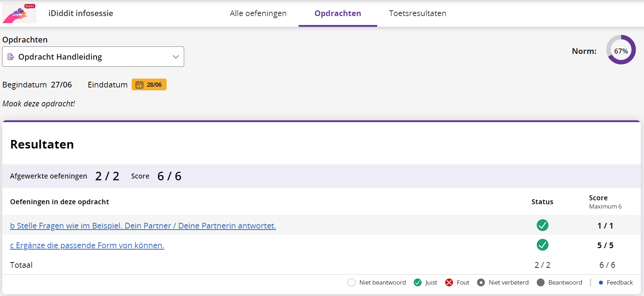This screenshot has width=644, height=296.
Task: Expand the Opdracht Handleiding dropdown
Action: 93,57
